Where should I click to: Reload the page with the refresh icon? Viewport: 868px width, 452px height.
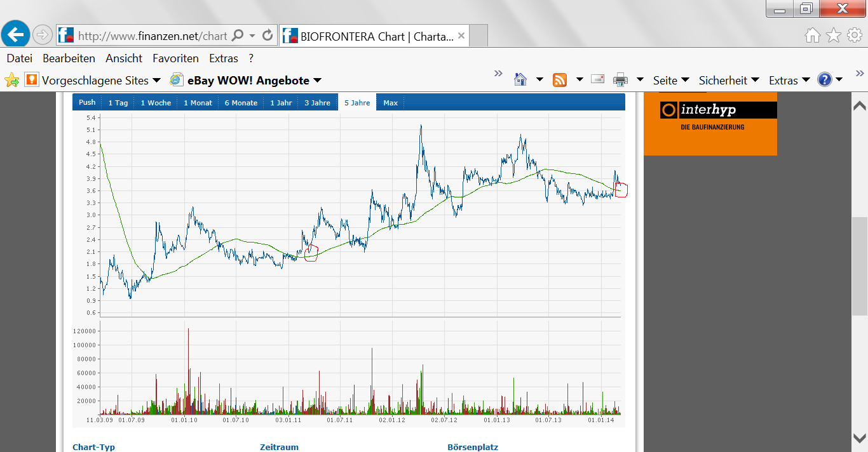point(268,36)
